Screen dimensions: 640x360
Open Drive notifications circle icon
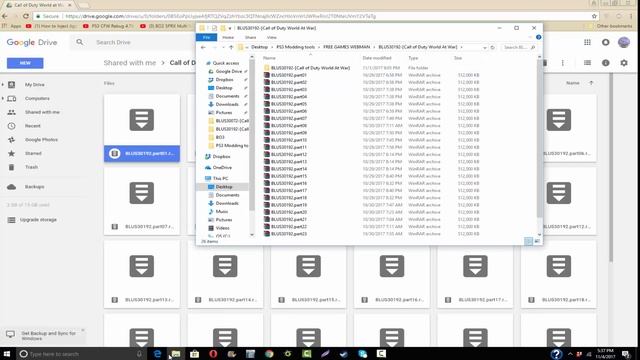(605, 42)
